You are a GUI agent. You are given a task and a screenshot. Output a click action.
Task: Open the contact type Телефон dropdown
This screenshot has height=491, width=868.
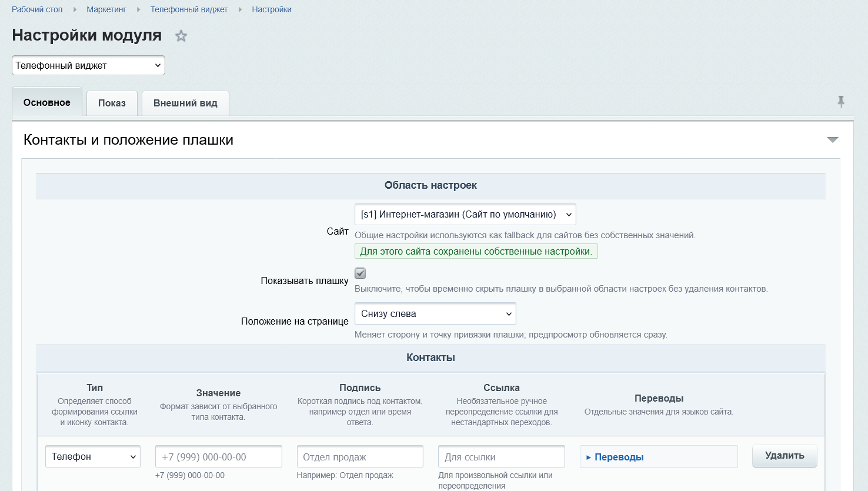tap(93, 457)
